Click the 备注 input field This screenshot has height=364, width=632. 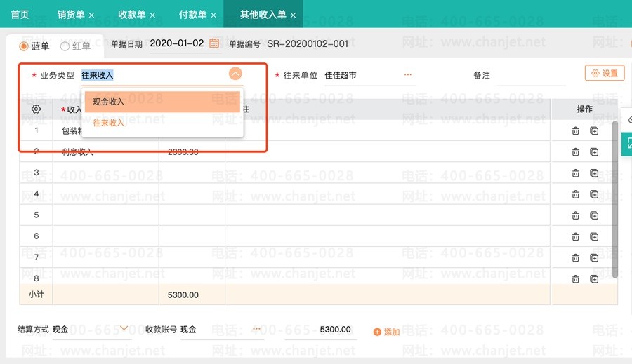[x=530, y=75]
